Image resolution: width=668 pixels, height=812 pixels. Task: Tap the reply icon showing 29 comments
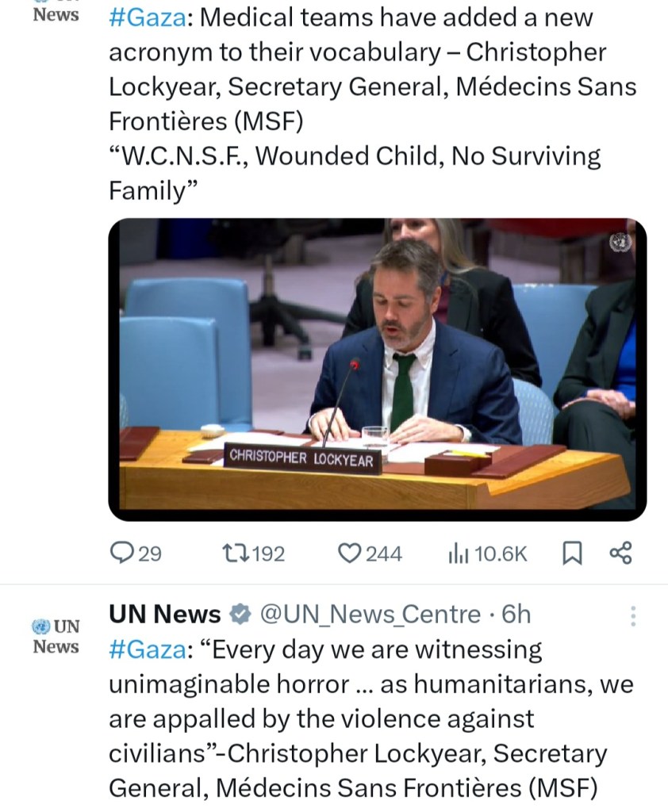pos(121,553)
